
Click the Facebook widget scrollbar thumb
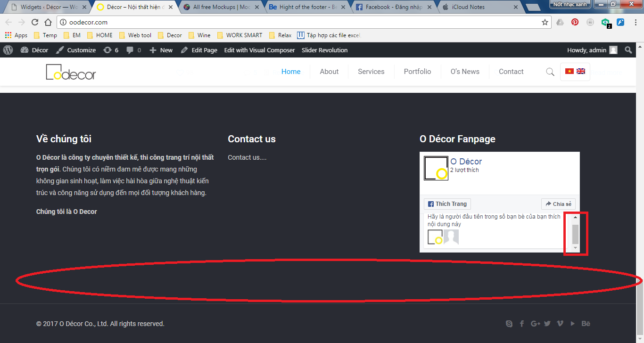pos(575,233)
